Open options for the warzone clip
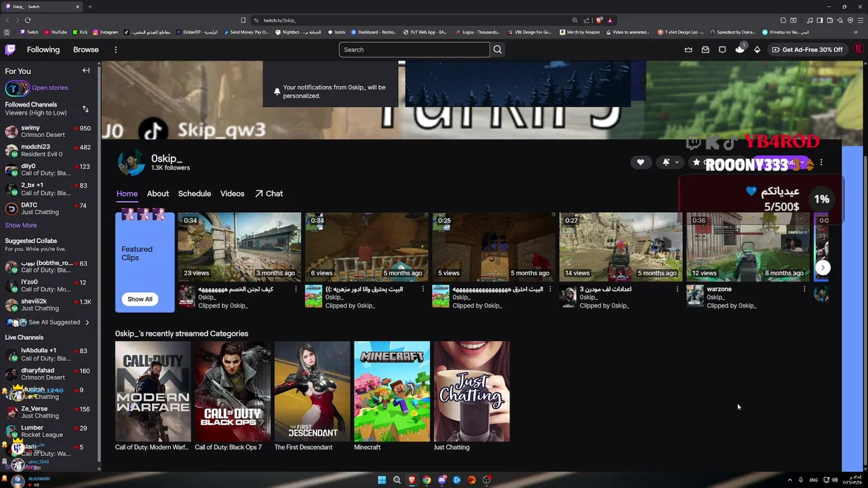Viewport: 868px width, 488px height. (804, 289)
